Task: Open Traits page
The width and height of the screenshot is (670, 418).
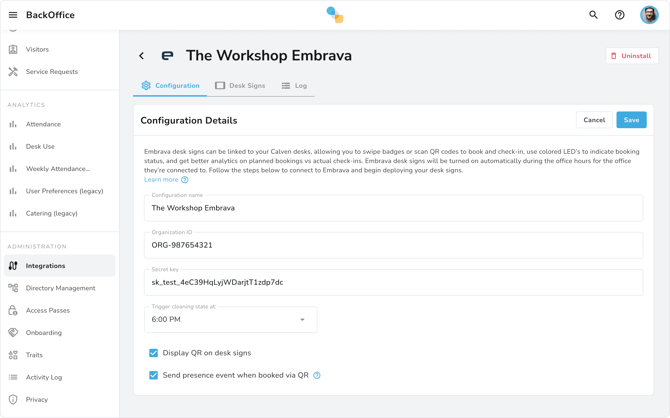Action: click(x=59, y=355)
